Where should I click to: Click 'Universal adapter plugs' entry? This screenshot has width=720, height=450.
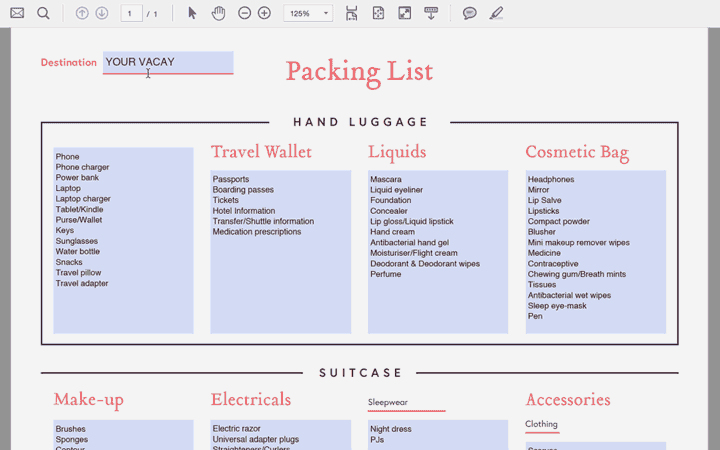255,439
